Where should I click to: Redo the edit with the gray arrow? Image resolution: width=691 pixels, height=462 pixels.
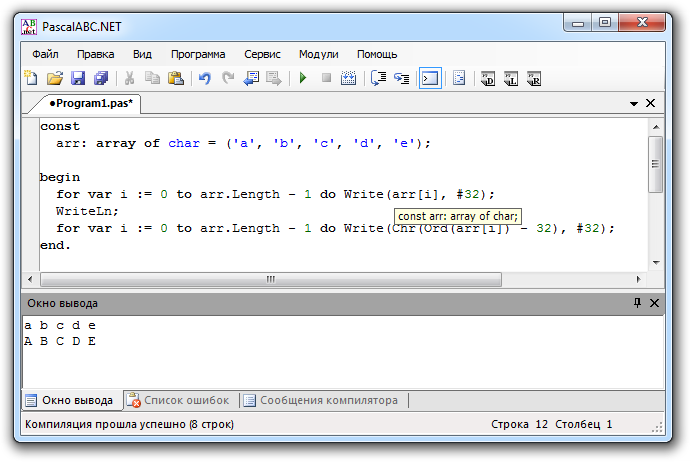[228, 78]
